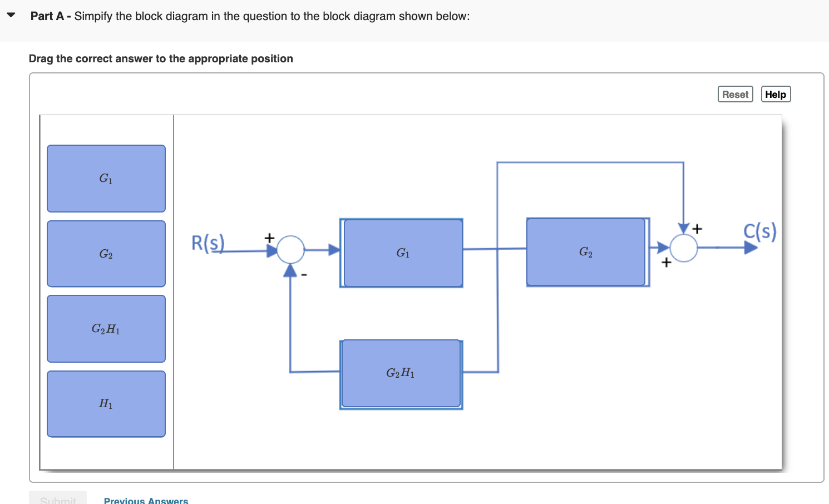
Task: Click the Submit button
Action: tap(58, 500)
